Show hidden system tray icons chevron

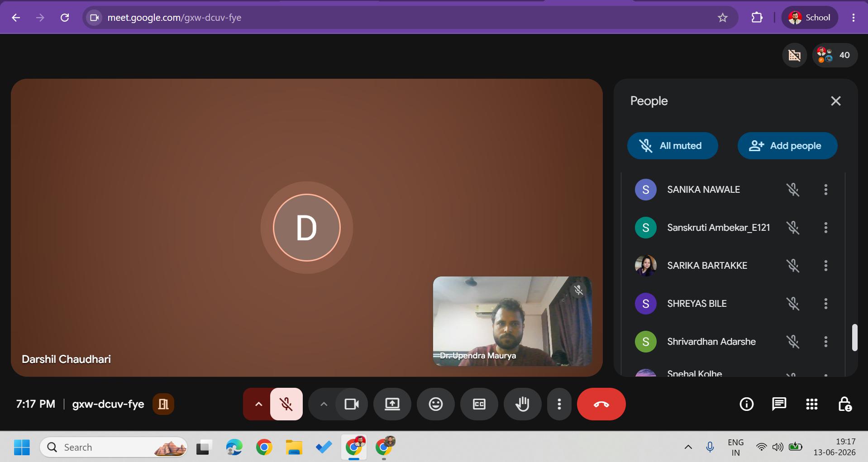point(688,448)
